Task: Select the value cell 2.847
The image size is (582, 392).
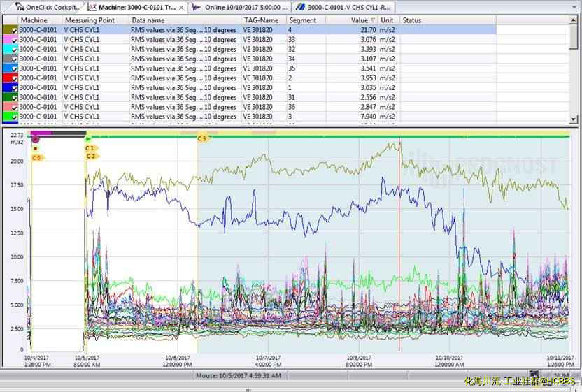Action: [351, 107]
